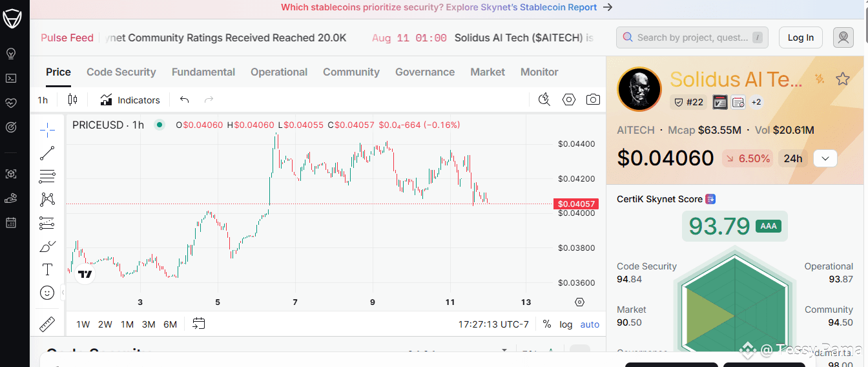Set chart range to 1W
868x367 pixels.
tap(83, 324)
